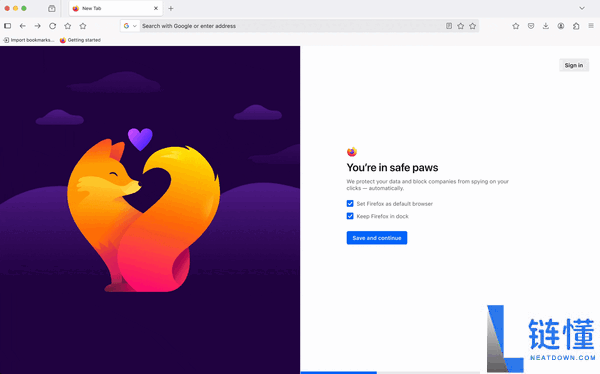Click the fox illustration
The width and height of the screenshot is (600, 374).
(x=143, y=214)
